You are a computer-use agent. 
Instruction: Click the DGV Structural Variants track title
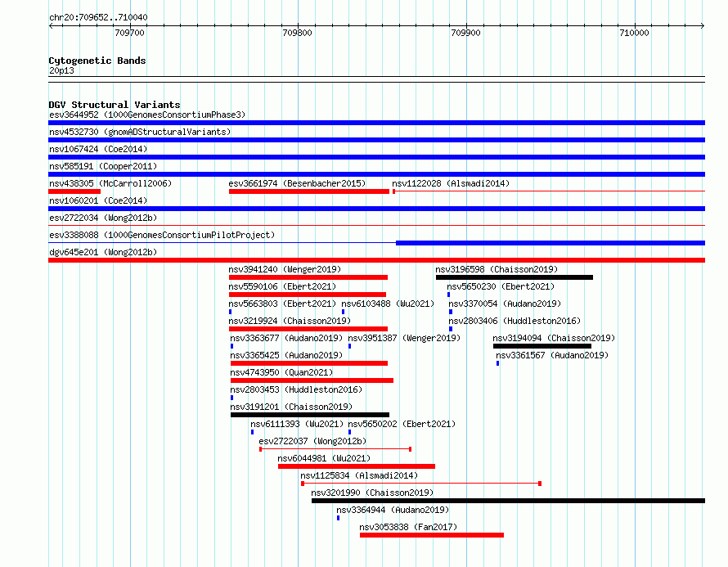[115, 105]
